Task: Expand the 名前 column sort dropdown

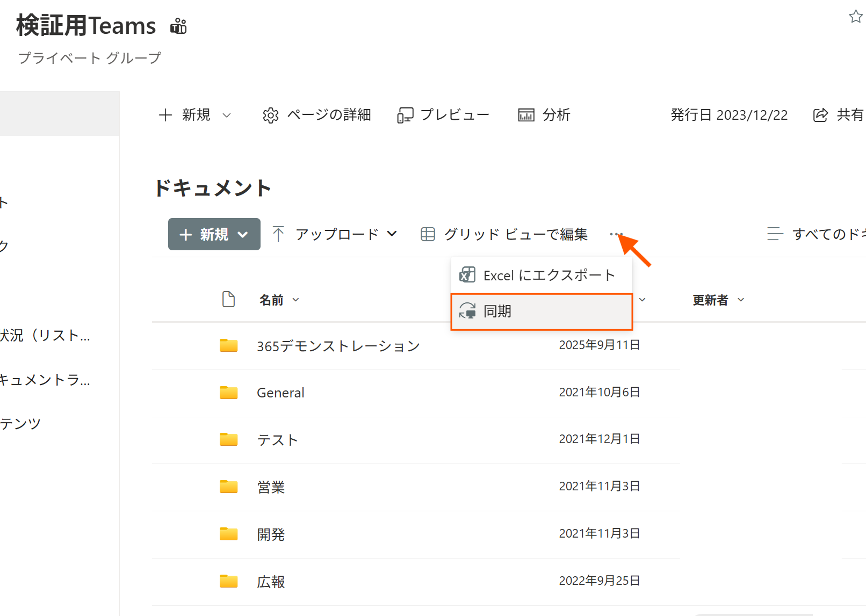Action: 295,300
